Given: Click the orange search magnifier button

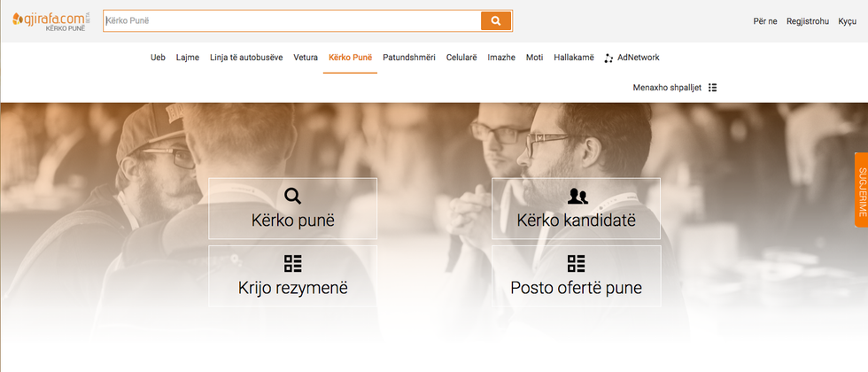Looking at the screenshot, I should pos(495,21).
